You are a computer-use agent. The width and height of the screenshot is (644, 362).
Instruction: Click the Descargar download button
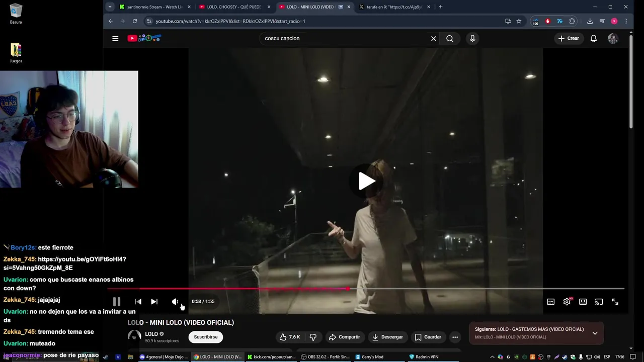click(x=387, y=337)
